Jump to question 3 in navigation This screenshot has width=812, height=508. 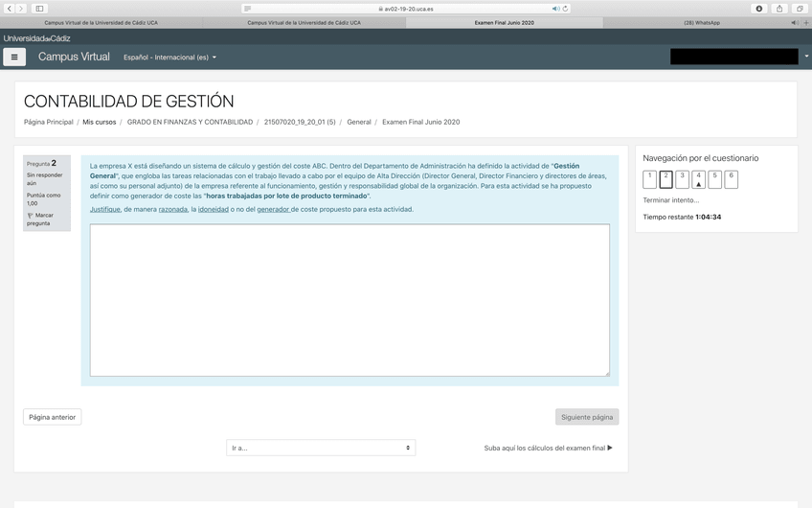pos(682,179)
